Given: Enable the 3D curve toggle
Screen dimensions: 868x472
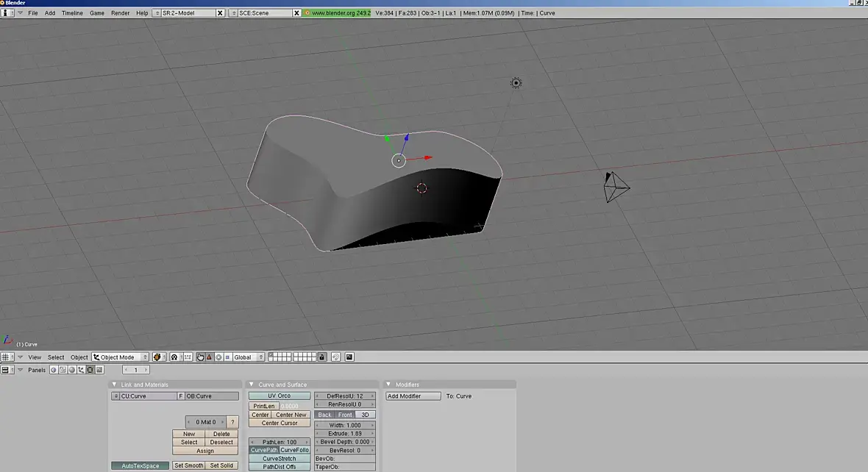Looking at the screenshot, I should point(366,415).
